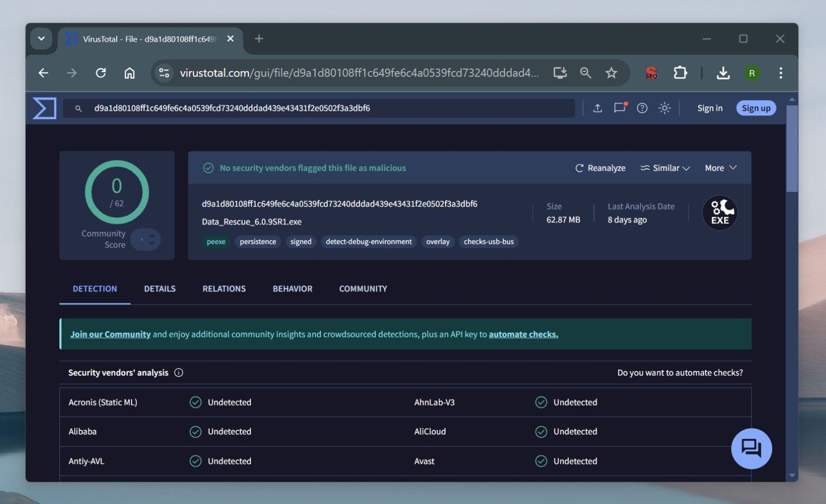Viewport: 826px width, 504px height.
Task: Click Do you want to automate checks?
Action: [x=680, y=372]
